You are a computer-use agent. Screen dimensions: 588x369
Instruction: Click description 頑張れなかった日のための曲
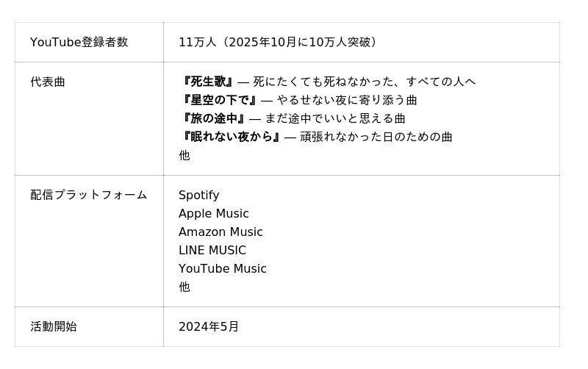click(376, 137)
